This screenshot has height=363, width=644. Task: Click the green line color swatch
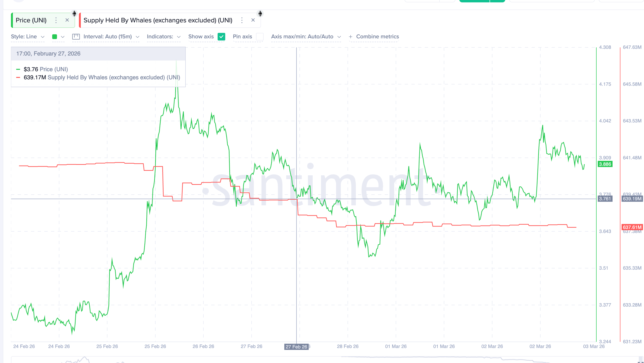coord(55,37)
